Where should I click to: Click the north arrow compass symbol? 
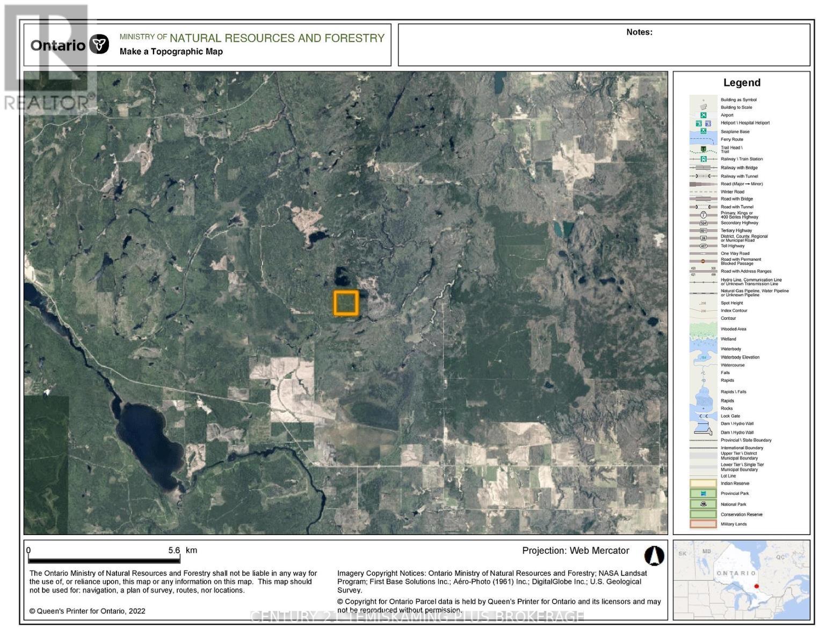(x=655, y=557)
